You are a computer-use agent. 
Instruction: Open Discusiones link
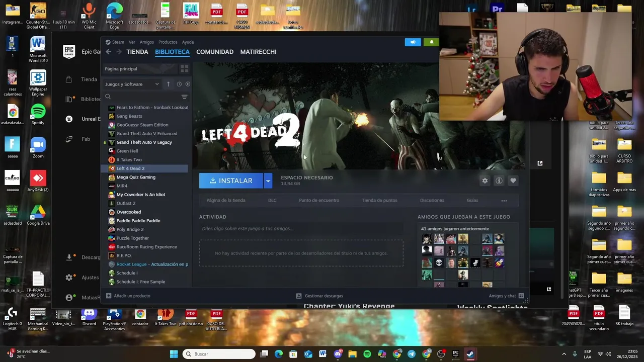pyautogui.click(x=432, y=200)
